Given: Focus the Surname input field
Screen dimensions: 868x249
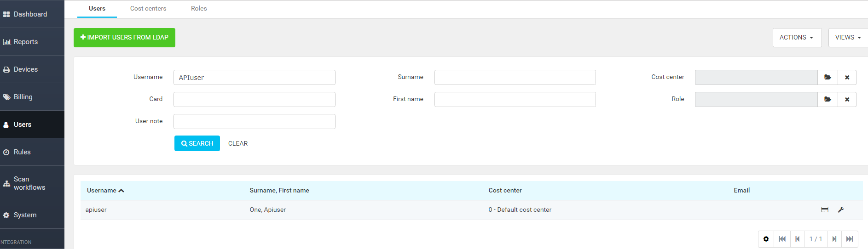Looking at the screenshot, I should pyautogui.click(x=515, y=77).
